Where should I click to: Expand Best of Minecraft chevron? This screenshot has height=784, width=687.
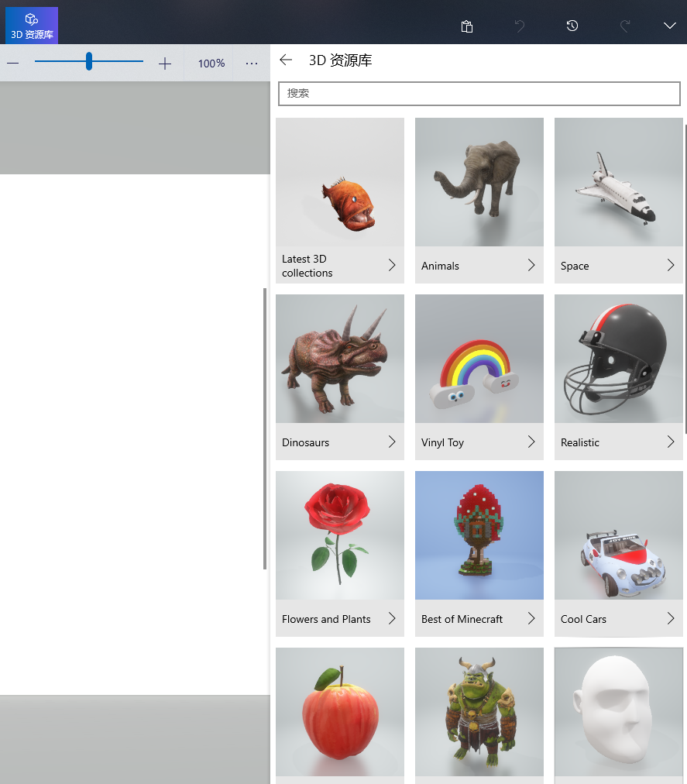531,618
